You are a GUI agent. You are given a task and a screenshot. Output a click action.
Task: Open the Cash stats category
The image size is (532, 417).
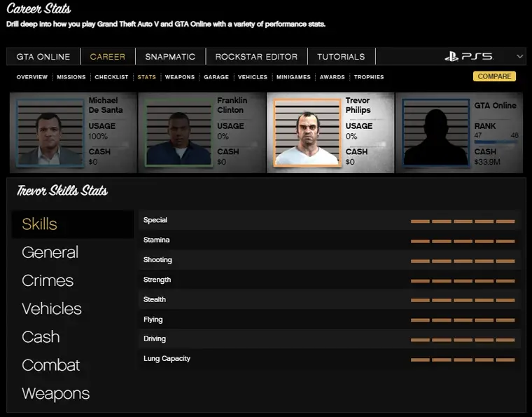pos(41,337)
